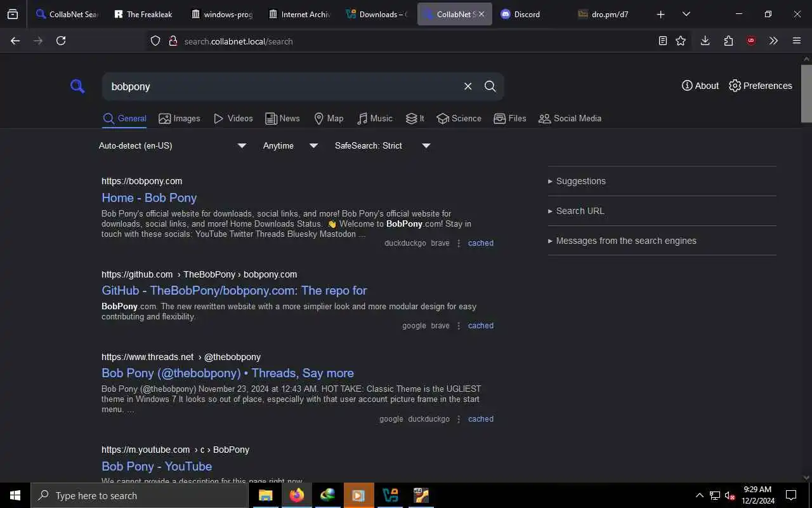
Task: Click the page vertical scrollbar thumb
Action: tap(806, 92)
